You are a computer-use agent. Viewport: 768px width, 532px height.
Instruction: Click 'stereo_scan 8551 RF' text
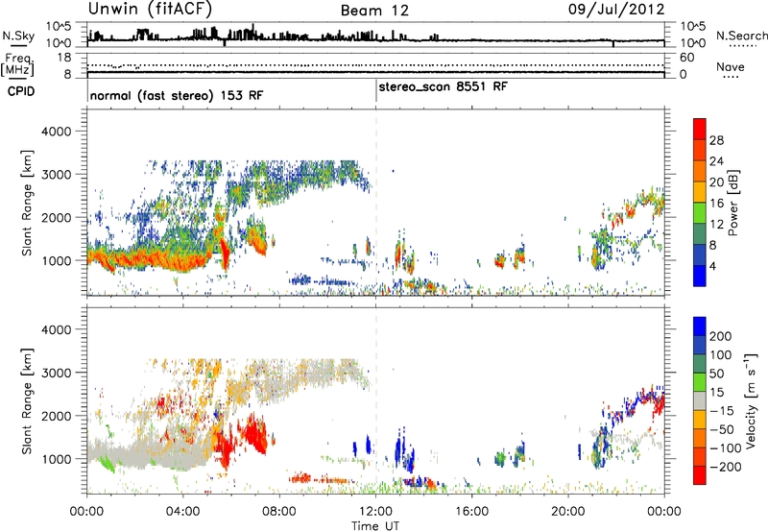tap(444, 86)
